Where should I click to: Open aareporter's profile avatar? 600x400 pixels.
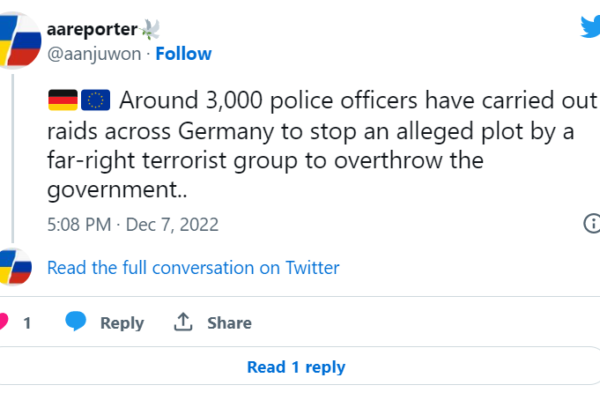(18, 40)
